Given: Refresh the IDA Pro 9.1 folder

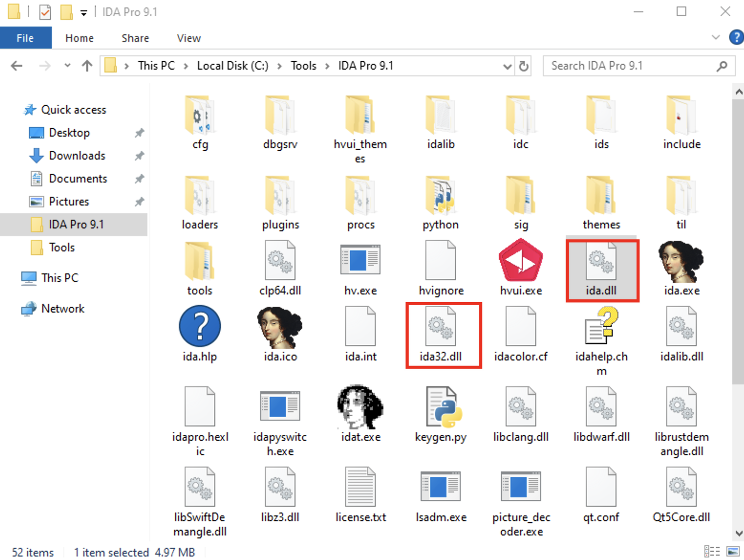Looking at the screenshot, I should 523,66.
